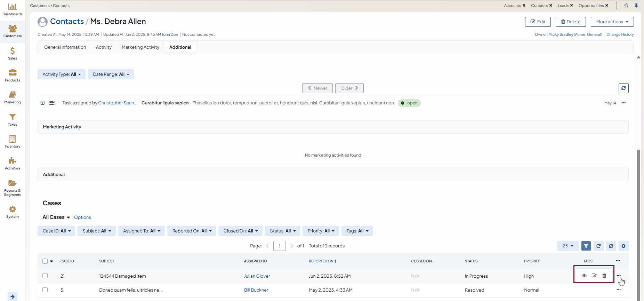Screen dimensions: 644x301
Task: Expand the task activity row plus icon
Action: point(42,103)
